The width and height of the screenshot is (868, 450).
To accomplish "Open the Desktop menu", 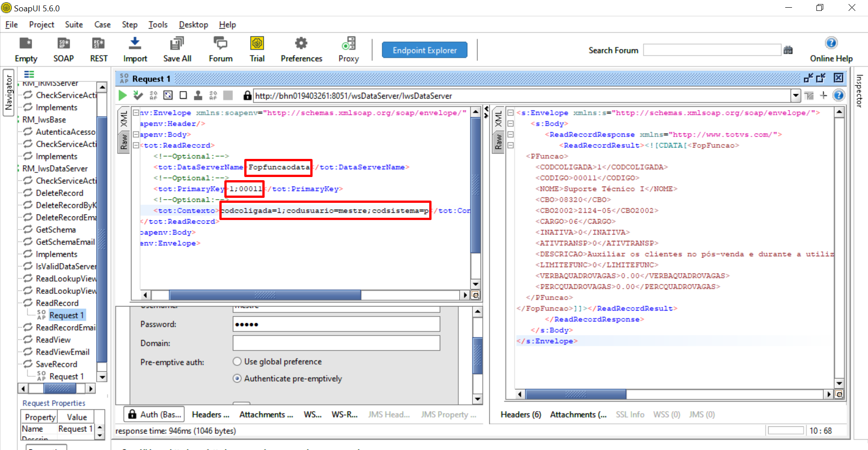I will [194, 24].
